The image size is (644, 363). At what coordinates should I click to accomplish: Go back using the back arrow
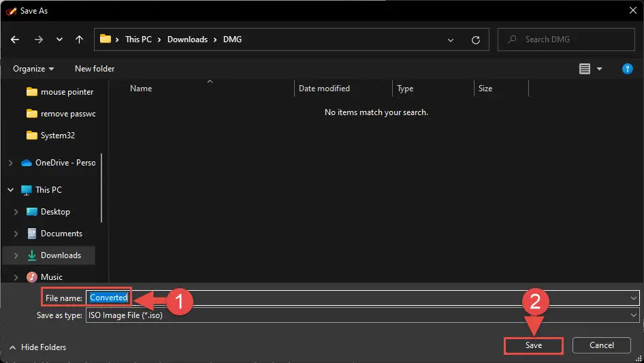coord(15,40)
